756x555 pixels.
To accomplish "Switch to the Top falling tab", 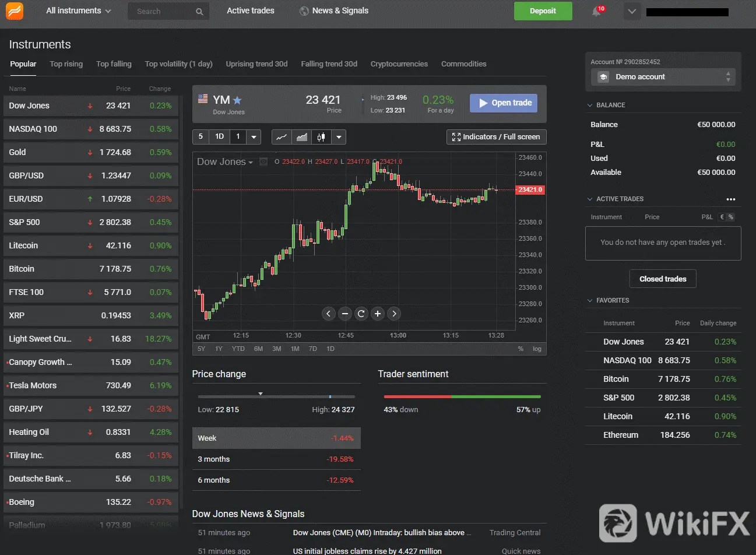I will pos(114,64).
